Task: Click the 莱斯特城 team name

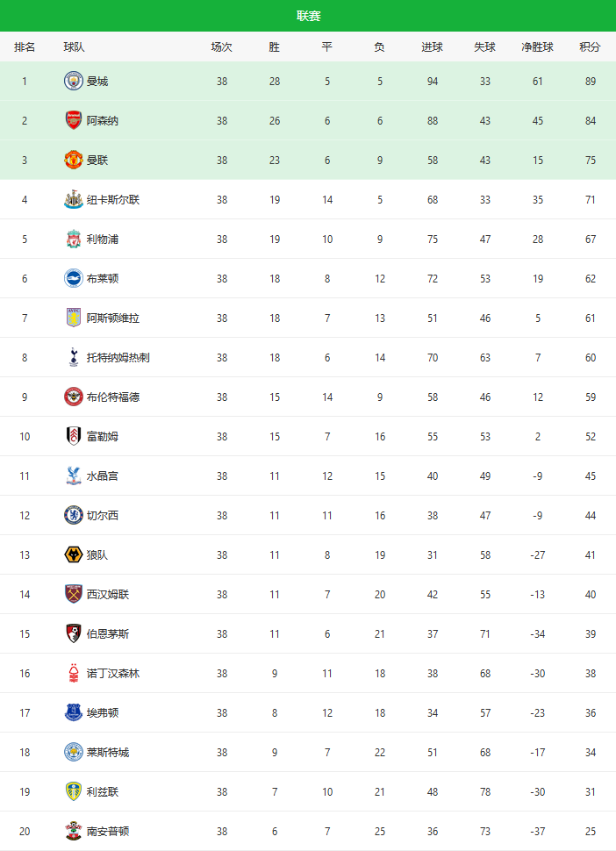Action: pos(108,752)
